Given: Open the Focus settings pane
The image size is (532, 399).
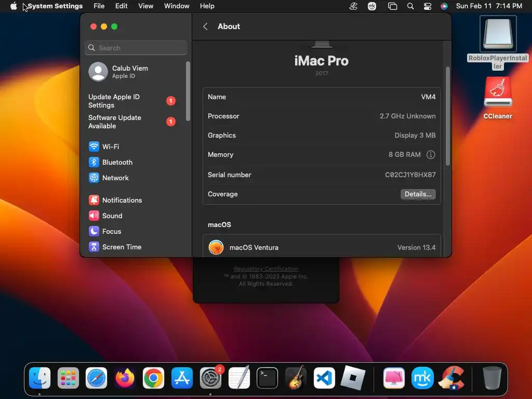Looking at the screenshot, I should point(105,231).
